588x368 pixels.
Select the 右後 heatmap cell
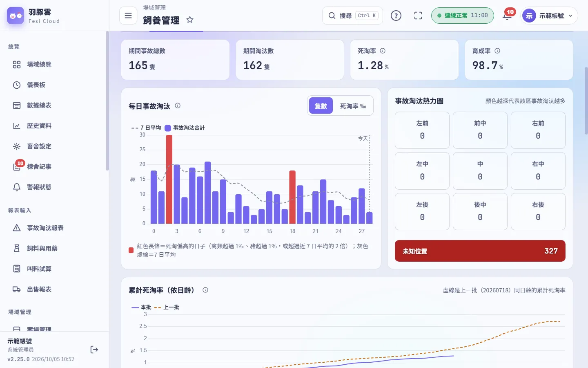tap(538, 211)
